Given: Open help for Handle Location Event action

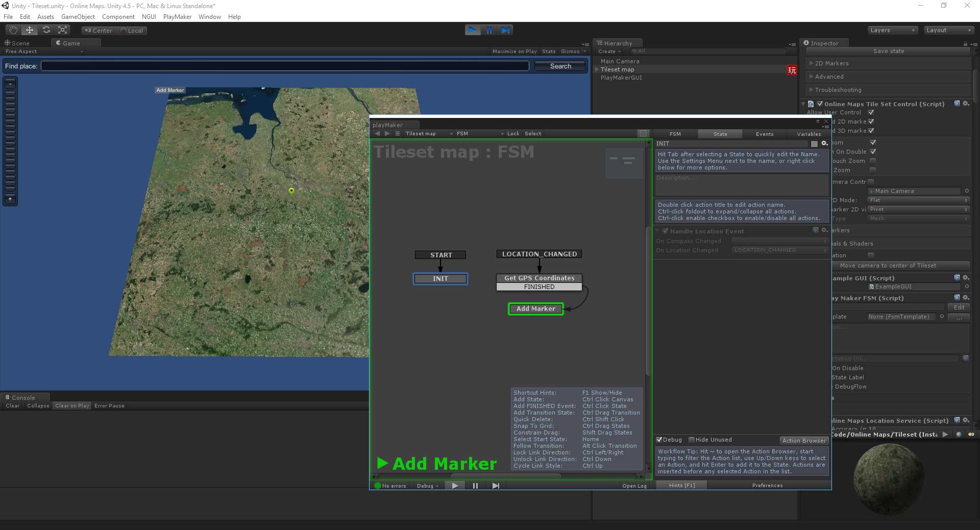Looking at the screenshot, I should coord(816,231).
